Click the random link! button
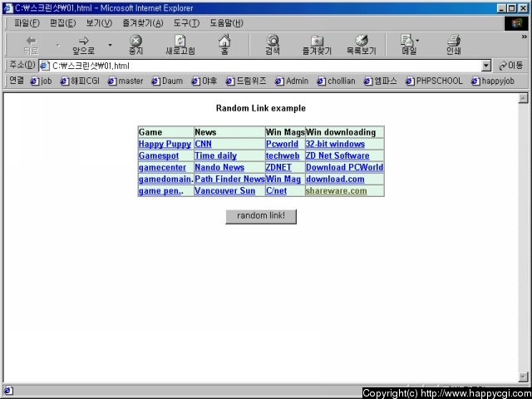 click(x=261, y=216)
